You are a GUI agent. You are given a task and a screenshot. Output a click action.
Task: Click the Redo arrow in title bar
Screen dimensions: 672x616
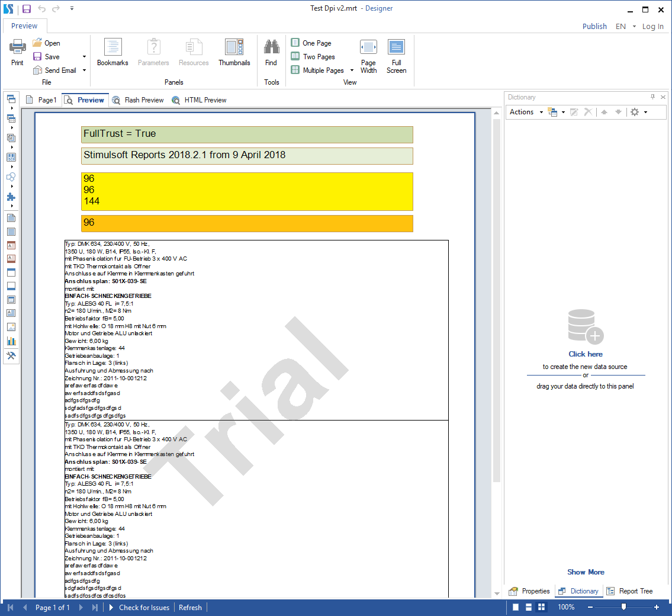click(x=56, y=8)
